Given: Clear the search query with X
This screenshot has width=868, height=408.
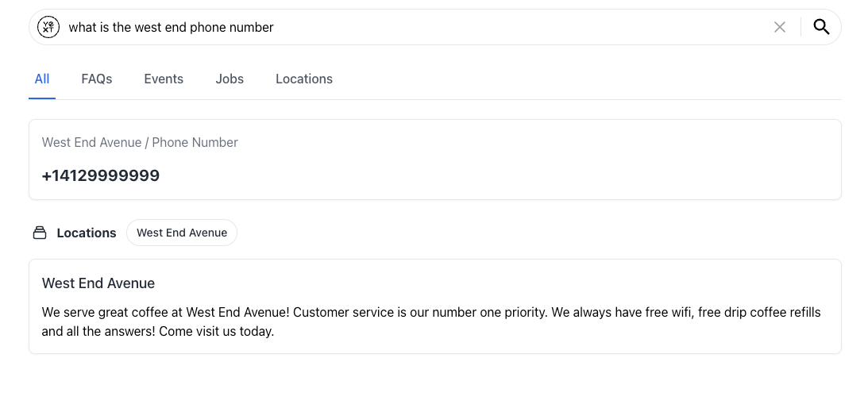Looking at the screenshot, I should point(779,27).
